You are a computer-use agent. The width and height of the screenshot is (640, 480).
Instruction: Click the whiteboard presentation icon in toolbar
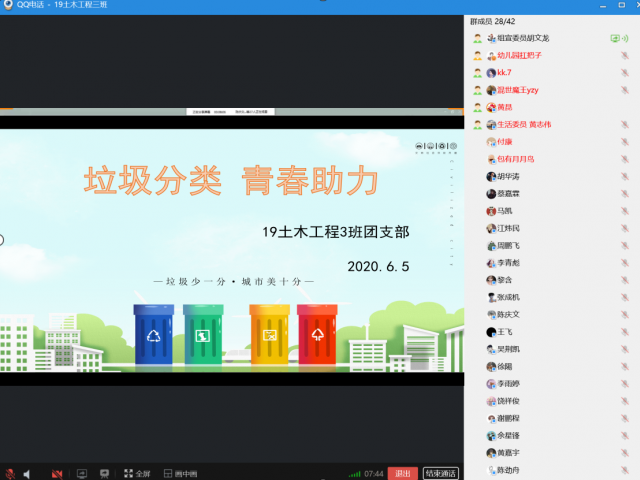pos(105,473)
